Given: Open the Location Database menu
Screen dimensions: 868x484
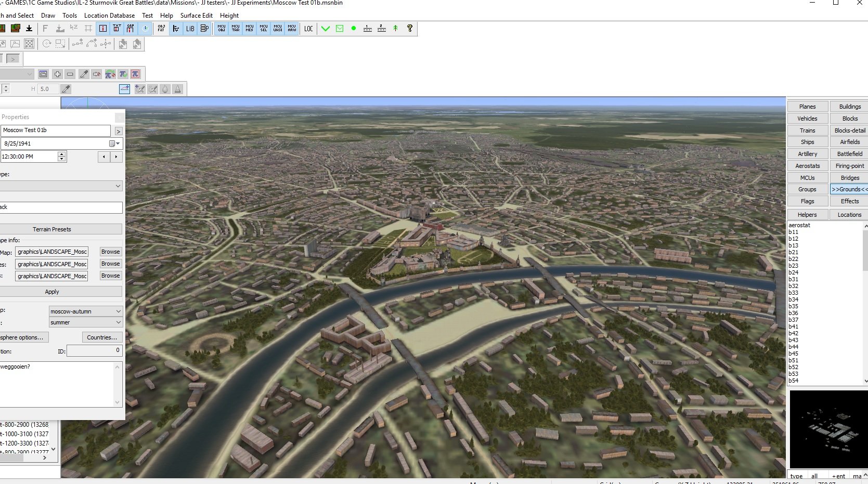Looking at the screenshot, I should tap(109, 16).
